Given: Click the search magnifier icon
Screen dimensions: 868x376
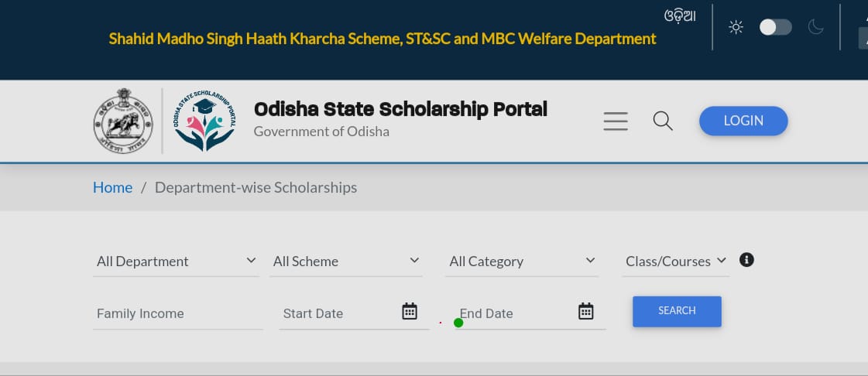Looking at the screenshot, I should coord(663,121).
